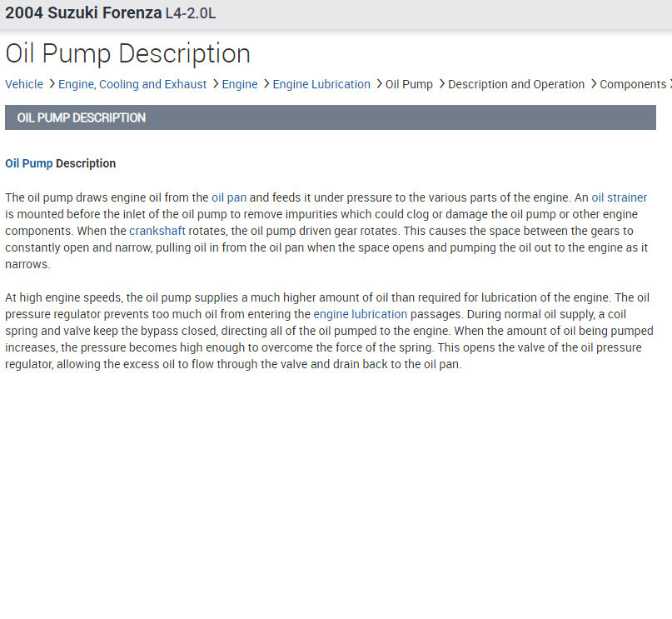The image size is (672, 619).
Task: Open the Engine breadcrumb link
Action: click(x=240, y=84)
